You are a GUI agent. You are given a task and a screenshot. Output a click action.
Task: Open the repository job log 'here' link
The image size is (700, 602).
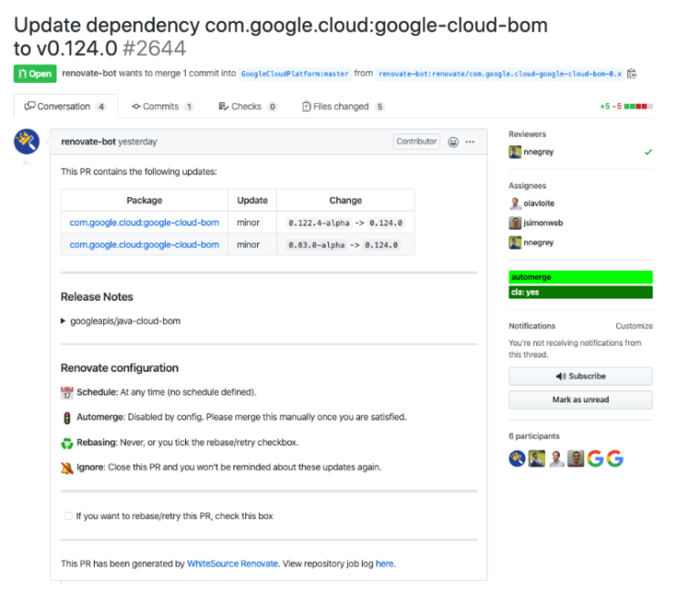(385, 564)
